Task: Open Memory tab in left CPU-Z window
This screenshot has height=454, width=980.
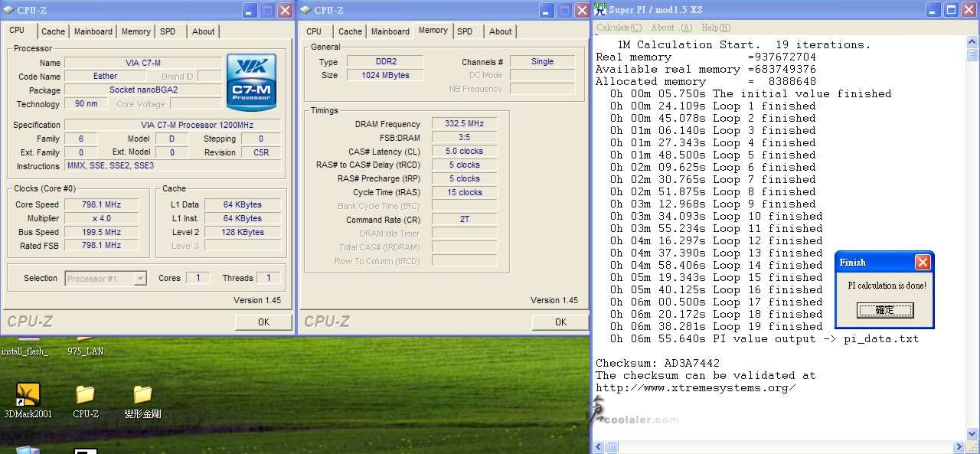Action: click(136, 31)
